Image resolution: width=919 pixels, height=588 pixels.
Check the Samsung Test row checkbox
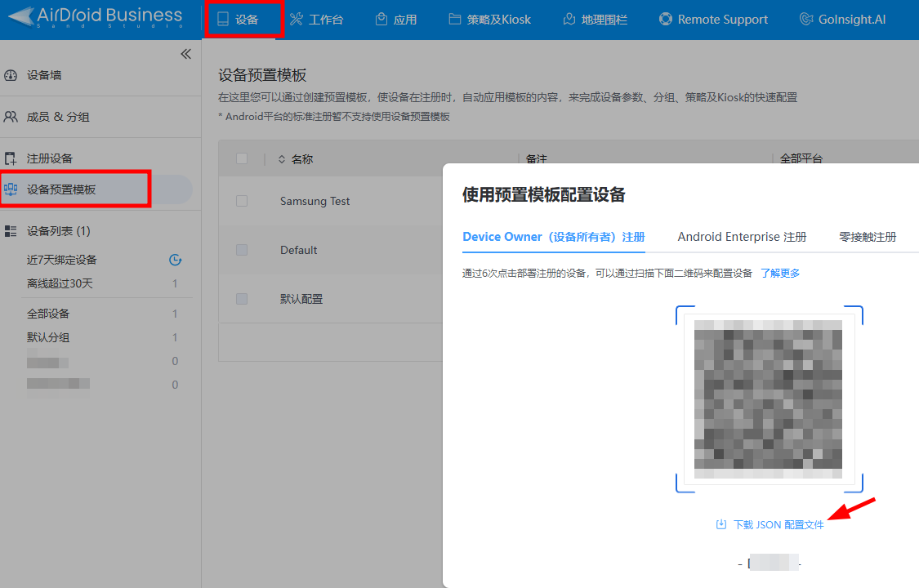(242, 201)
